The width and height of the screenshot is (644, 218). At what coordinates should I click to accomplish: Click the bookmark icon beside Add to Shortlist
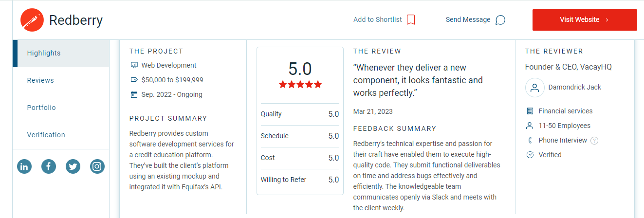411,20
